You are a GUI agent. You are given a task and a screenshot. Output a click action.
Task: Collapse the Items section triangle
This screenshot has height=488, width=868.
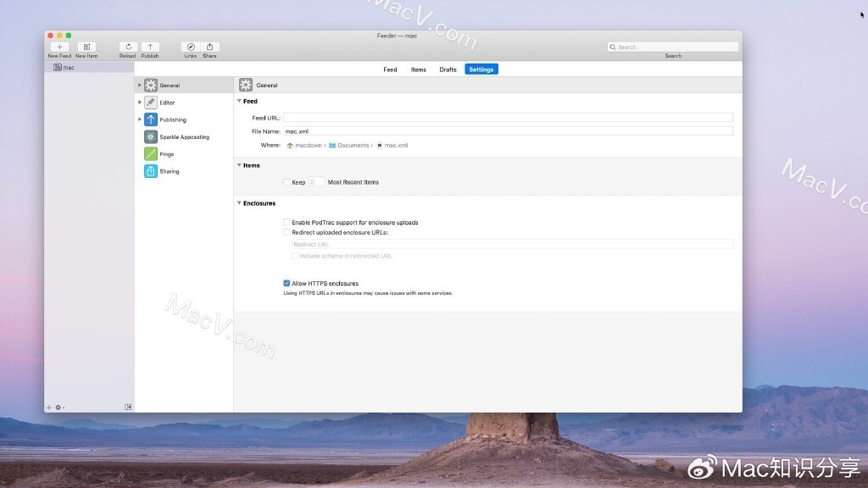tap(239, 165)
